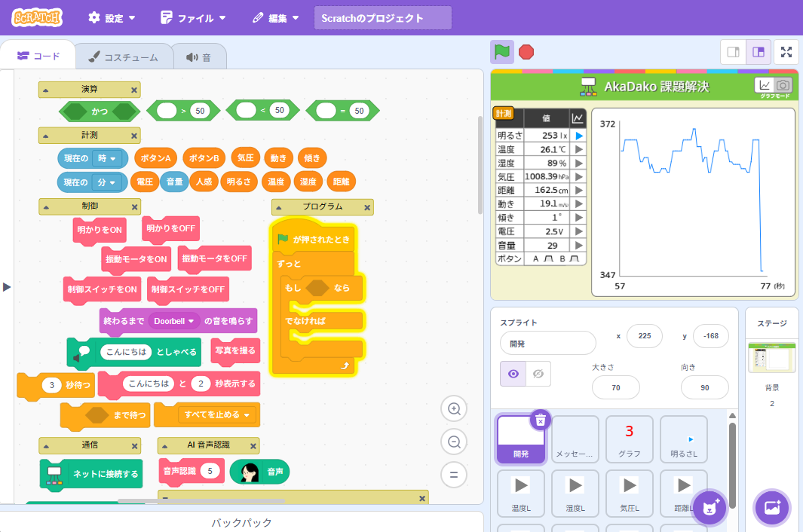Zoom in on the code workspace
This screenshot has width=803, height=532.
tap(454, 409)
